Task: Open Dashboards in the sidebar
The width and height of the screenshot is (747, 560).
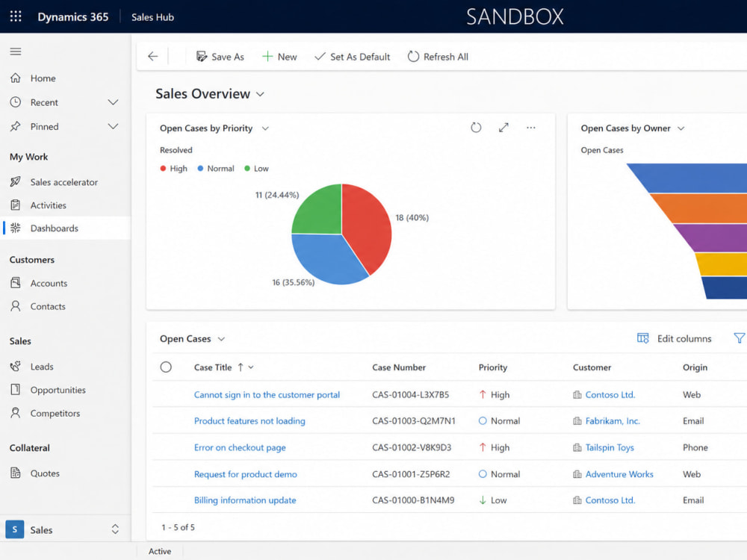Action: (x=65, y=228)
